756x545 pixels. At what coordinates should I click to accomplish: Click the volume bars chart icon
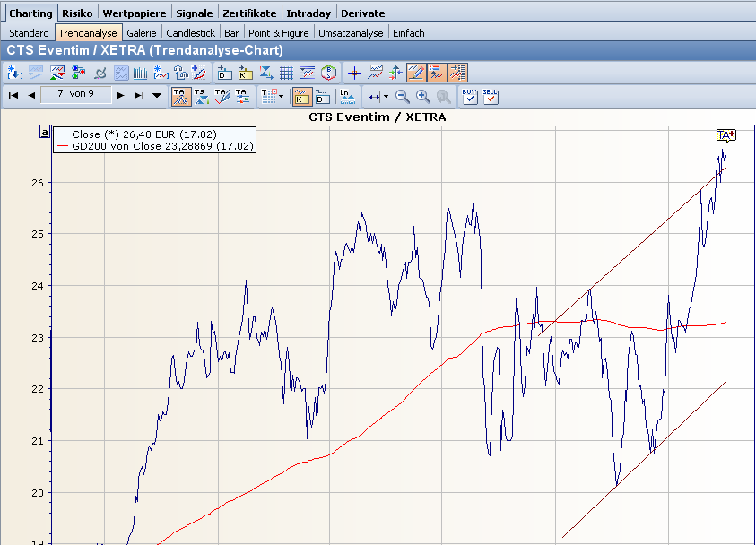[141, 73]
